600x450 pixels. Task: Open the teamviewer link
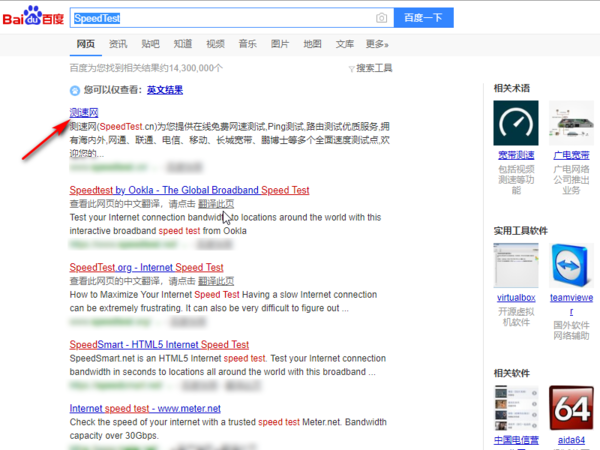click(x=571, y=304)
